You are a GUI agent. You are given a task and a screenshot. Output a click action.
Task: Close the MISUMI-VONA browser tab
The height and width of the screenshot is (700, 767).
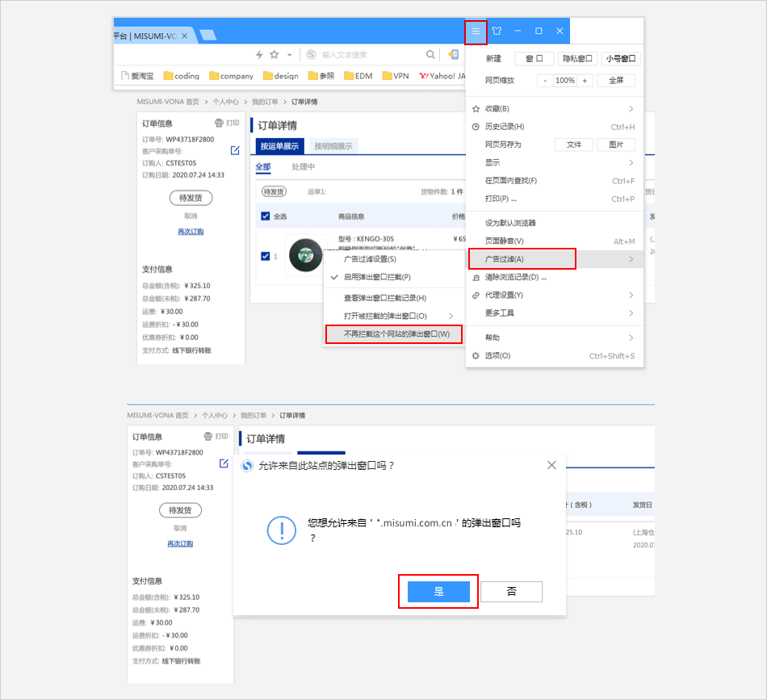tap(184, 36)
